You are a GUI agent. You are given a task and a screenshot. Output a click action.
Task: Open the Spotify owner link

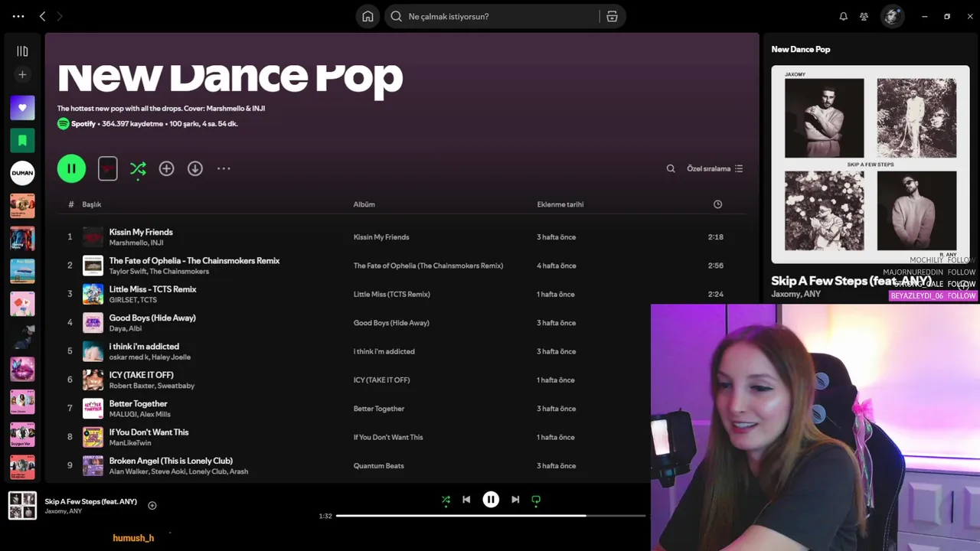(83, 124)
